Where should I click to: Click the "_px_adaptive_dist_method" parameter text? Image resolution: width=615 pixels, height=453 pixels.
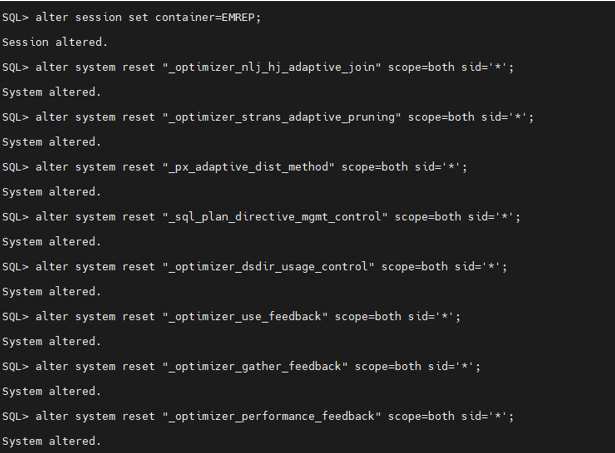click(248, 167)
